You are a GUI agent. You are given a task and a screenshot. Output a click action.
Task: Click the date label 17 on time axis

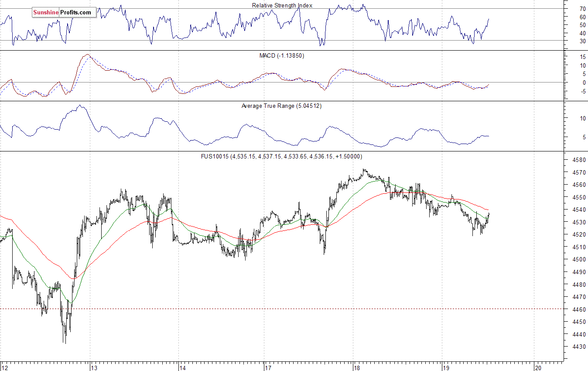tap(268, 368)
